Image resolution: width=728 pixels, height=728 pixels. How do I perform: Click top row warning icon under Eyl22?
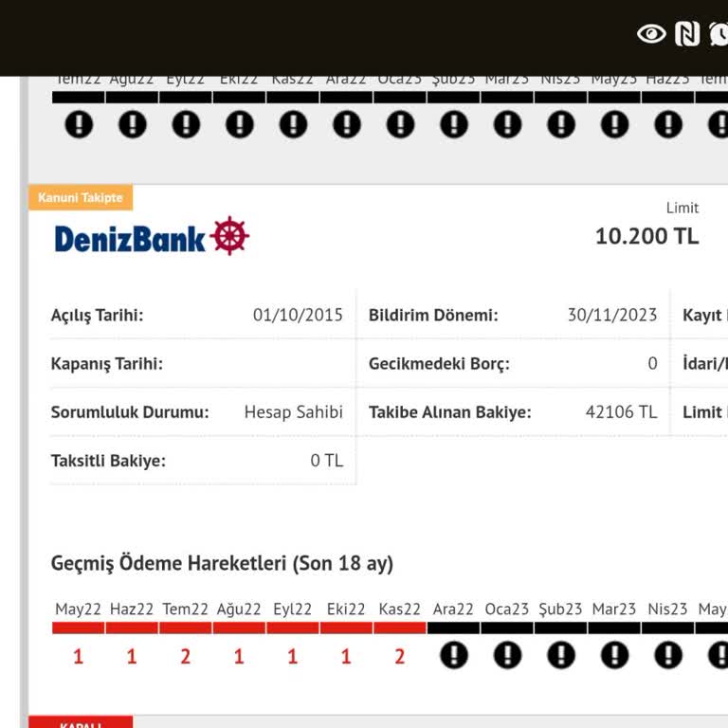pyautogui.click(x=186, y=124)
